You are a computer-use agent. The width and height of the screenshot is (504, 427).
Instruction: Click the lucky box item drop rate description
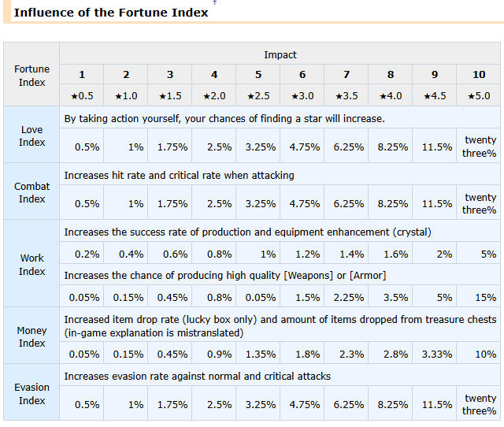pyautogui.click(x=280, y=325)
